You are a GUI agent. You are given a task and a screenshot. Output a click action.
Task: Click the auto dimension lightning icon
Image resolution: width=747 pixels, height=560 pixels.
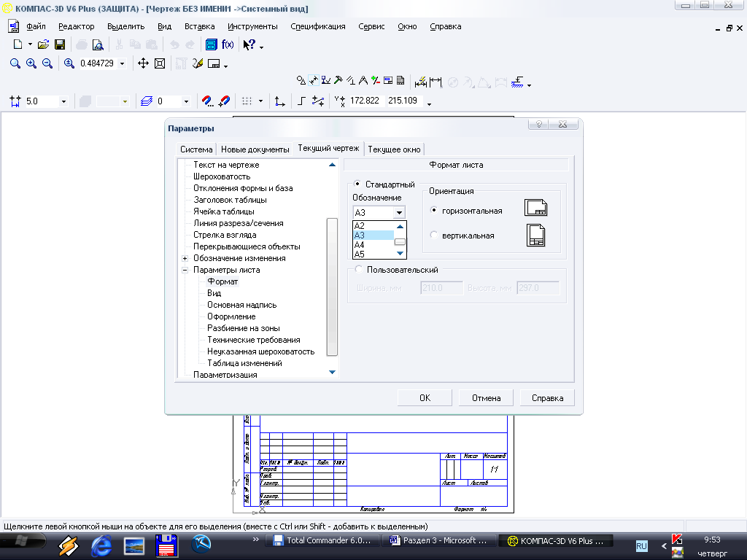421,82
